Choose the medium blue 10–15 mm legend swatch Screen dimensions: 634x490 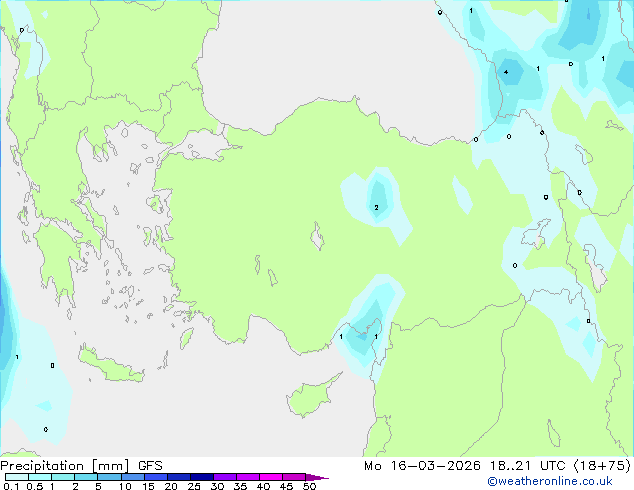[x=133, y=477]
